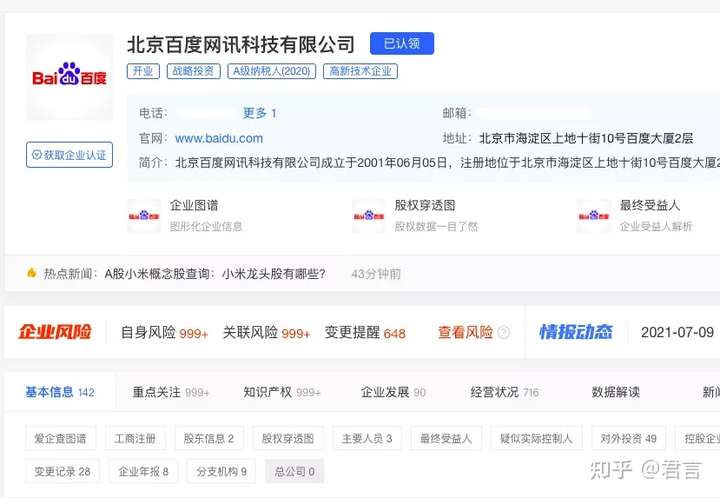
Task: Open the 企业图谱 icon thumbnail
Action: (x=144, y=216)
